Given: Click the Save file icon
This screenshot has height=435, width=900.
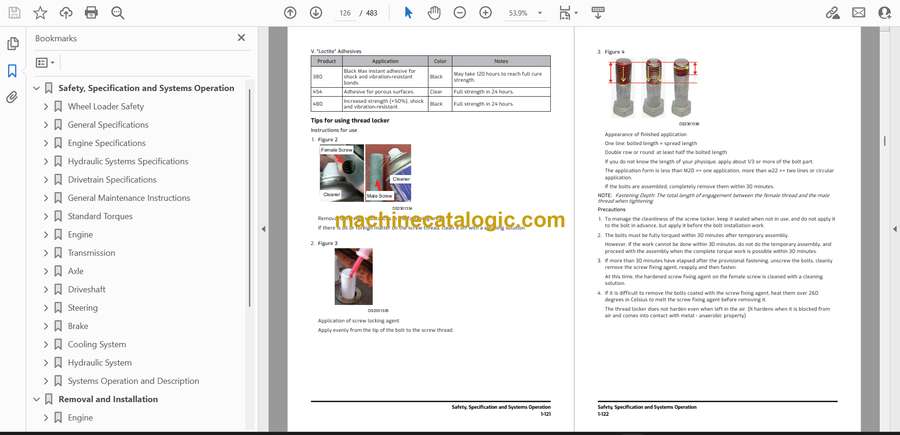Looking at the screenshot, I should coord(14,13).
